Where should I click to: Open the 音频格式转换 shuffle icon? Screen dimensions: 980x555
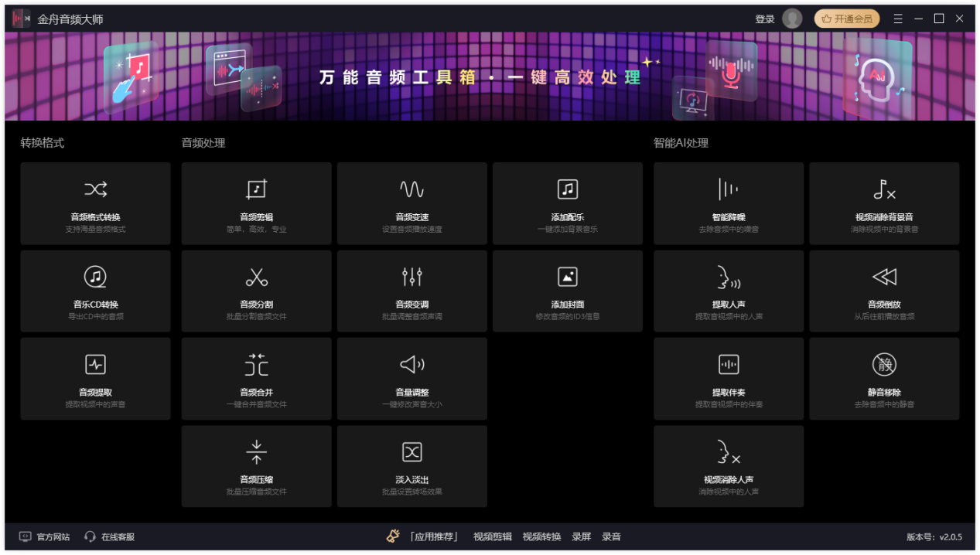pyautogui.click(x=95, y=189)
